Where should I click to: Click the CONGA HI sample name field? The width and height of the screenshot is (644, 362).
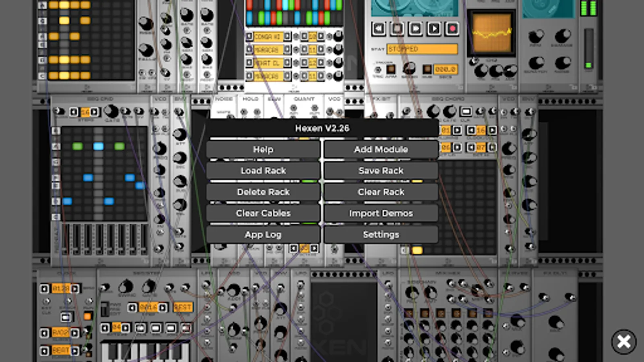(x=268, y=37)
